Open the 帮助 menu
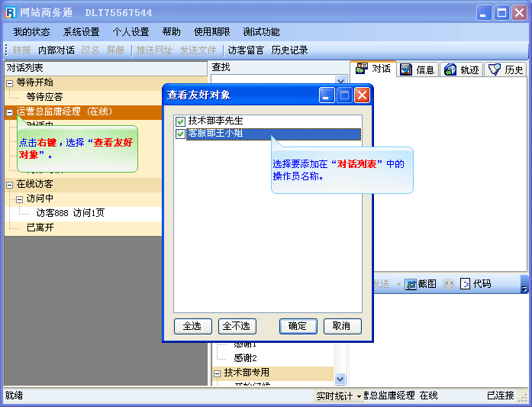The image size is (532, 407). [x=171, y=32]
